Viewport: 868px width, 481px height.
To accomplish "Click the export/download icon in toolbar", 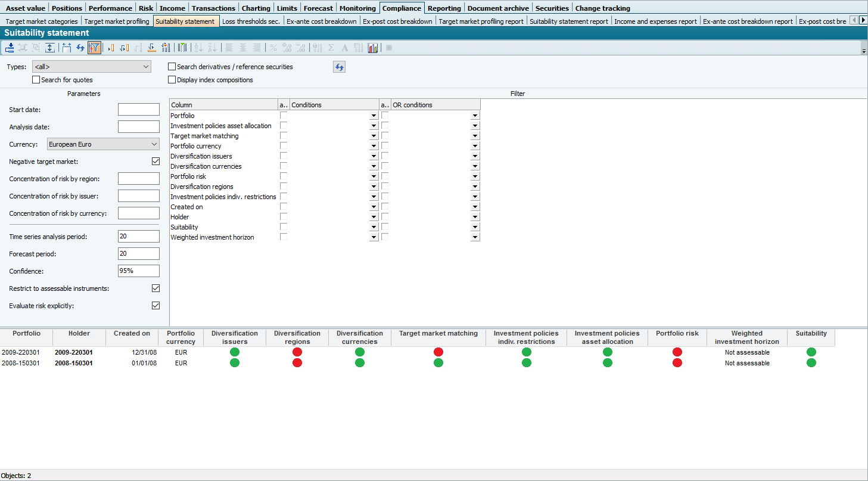I will [x=10, y=48].
